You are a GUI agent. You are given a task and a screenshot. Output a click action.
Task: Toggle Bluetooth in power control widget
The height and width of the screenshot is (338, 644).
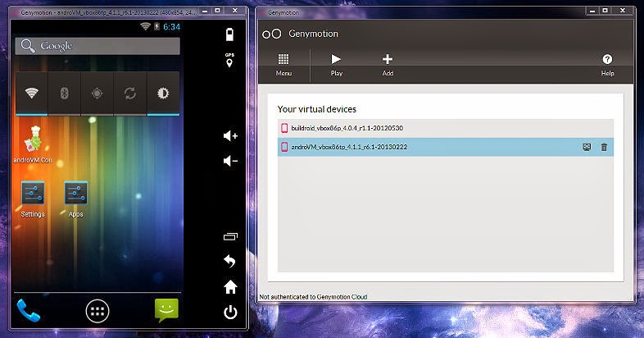pos(65,94)
